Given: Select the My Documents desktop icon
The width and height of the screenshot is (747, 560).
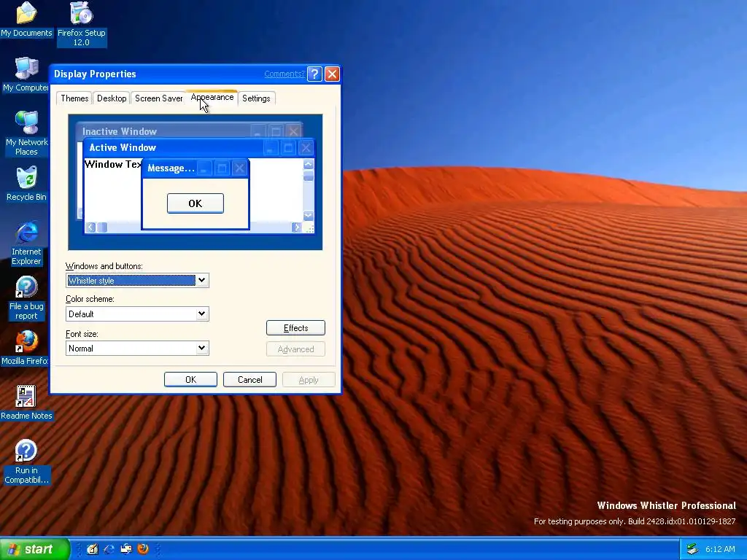Looking at the screenshot, I should click(x=27, y=19).
